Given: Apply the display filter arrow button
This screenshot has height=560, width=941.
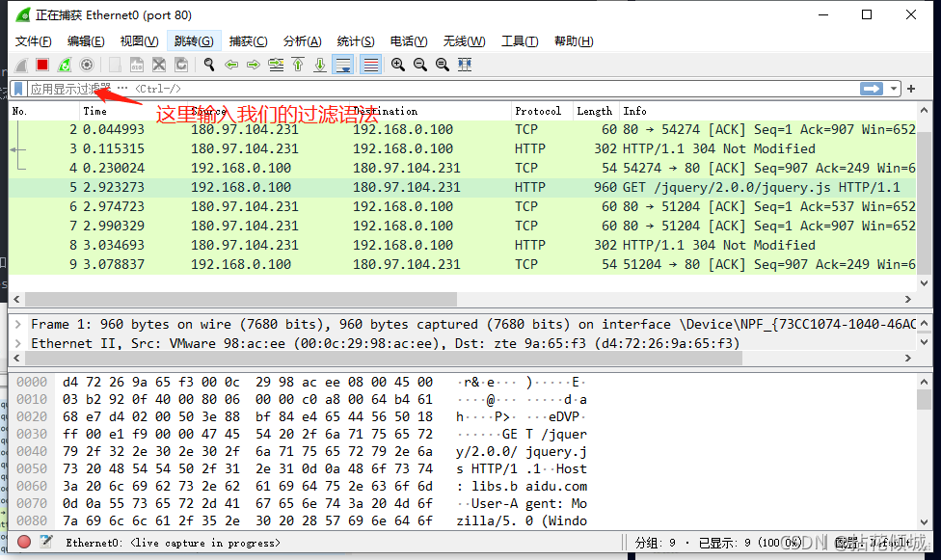Looking at the screenshot, I should pyautogui.click(x=872, y=89).
